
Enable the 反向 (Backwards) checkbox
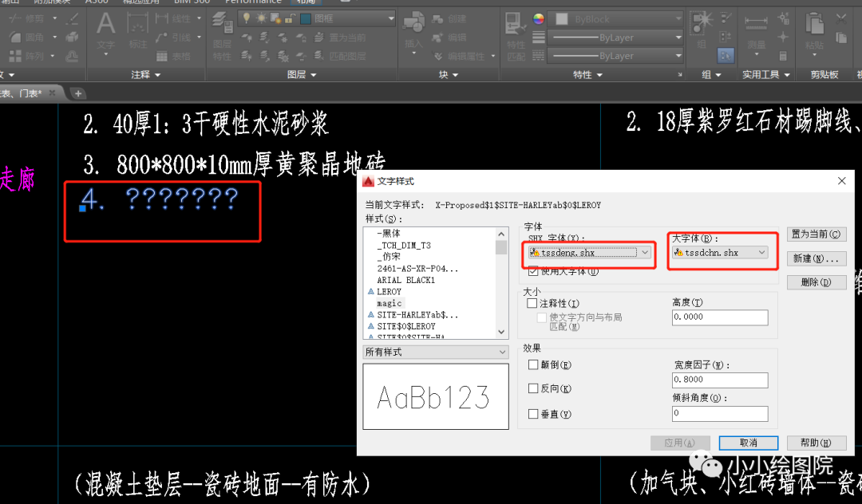532,388
